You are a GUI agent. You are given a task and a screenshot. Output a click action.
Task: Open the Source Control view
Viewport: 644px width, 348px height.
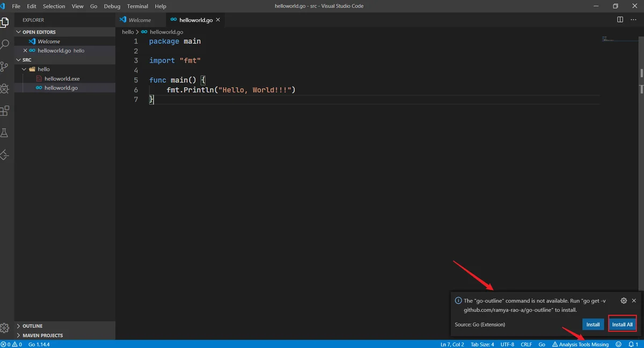5,67
